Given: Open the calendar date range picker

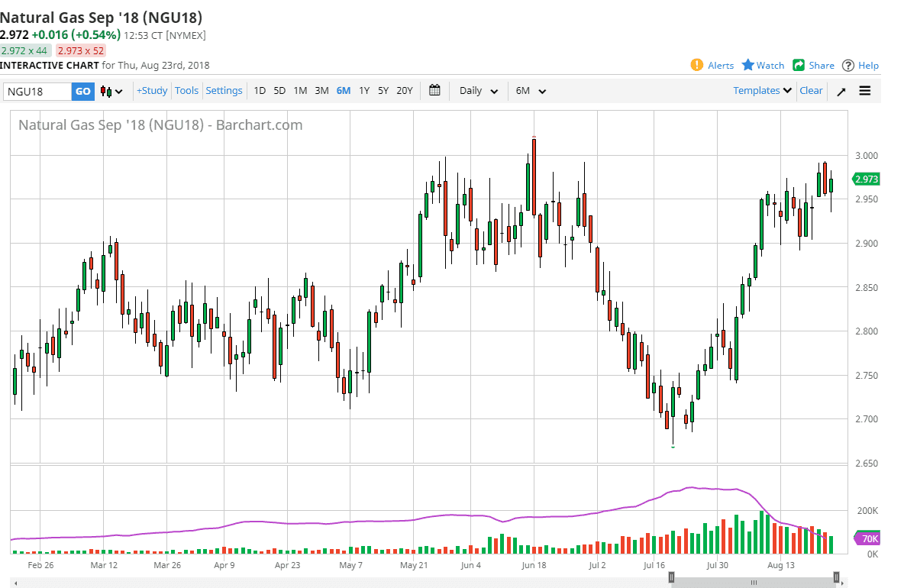Looking at the screenshot, I should pos(434,90).
